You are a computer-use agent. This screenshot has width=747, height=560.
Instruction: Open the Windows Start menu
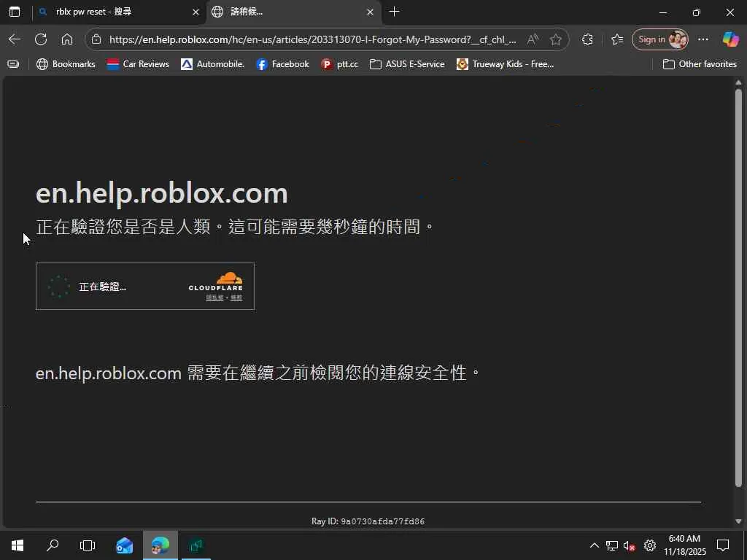(x=18, y=545)
